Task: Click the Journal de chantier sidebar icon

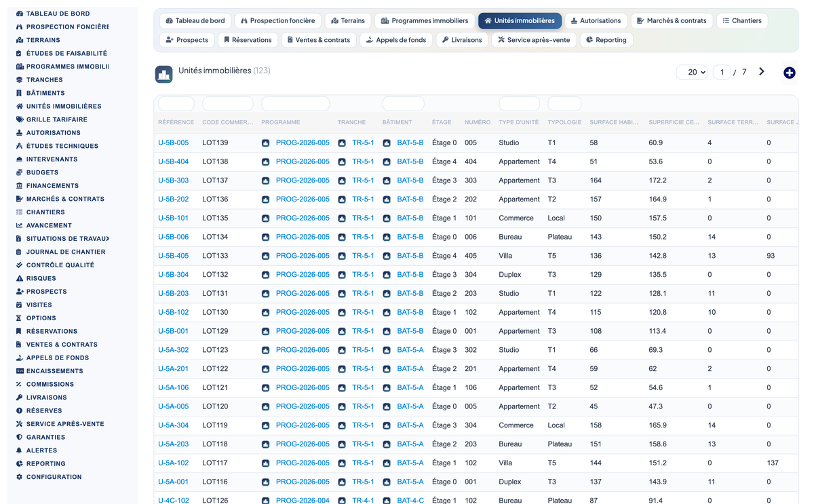Action: tap(20, 252)
